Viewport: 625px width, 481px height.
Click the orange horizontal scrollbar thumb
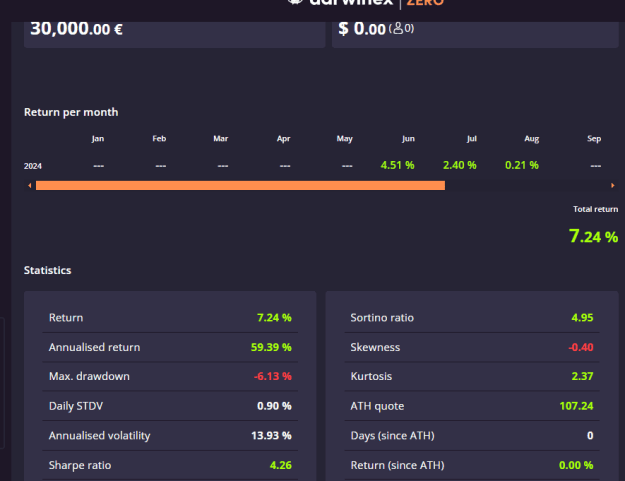240,185
